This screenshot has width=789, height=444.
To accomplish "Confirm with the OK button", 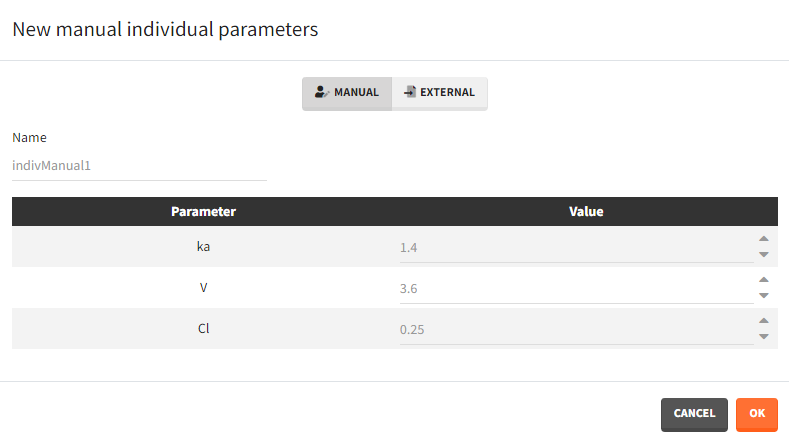I will 757,413.
